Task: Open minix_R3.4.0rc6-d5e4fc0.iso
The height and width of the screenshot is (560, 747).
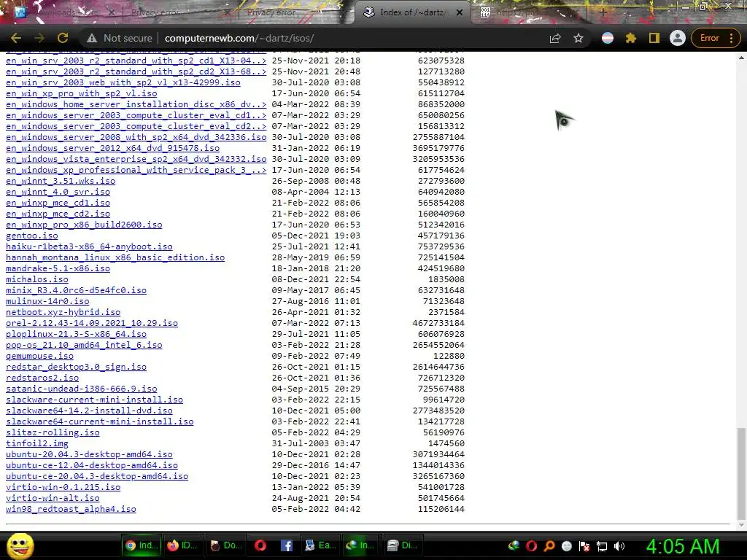Action: coord(76,290)
